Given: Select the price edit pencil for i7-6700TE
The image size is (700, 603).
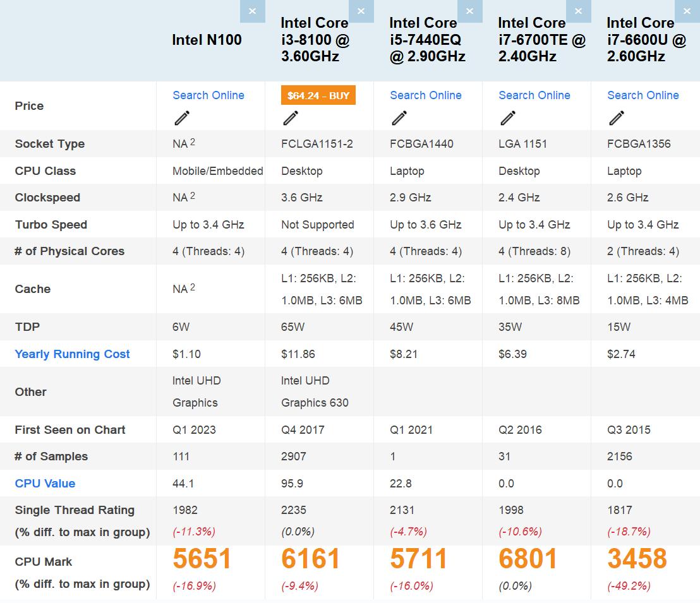Looking at the screenshot, I should coord(507,118).
